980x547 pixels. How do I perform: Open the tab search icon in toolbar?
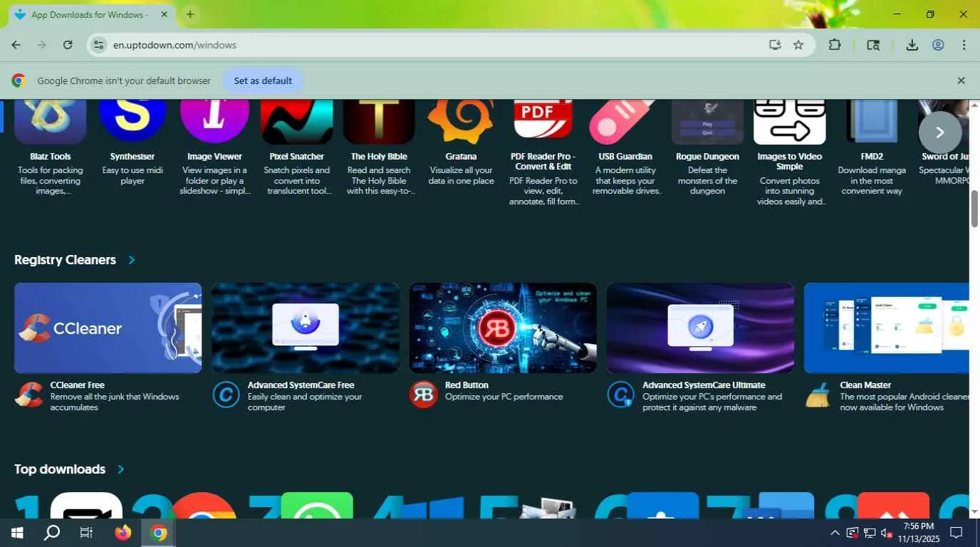[x=873, y=45]
